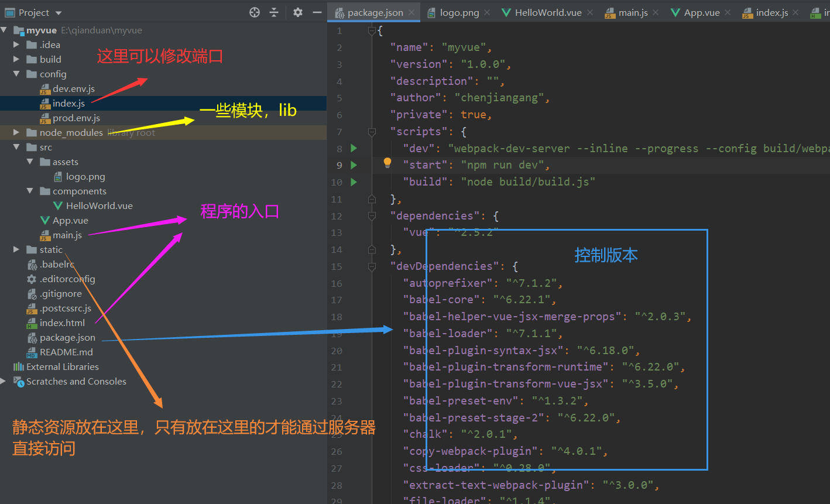Screen dimensions: 830x504
Task: Close the HelloWorld.vue tab
Action: click(x=590, y=12)
